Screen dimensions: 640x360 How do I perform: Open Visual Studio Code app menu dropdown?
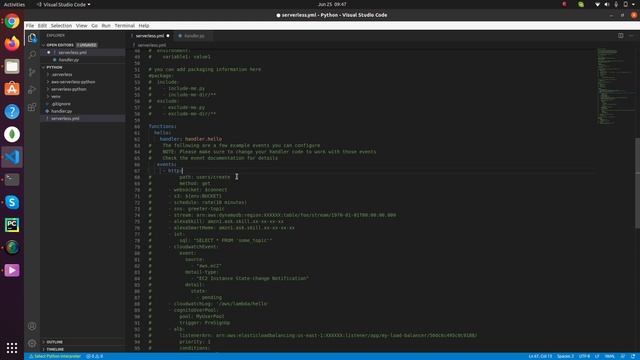pos(64,4)
